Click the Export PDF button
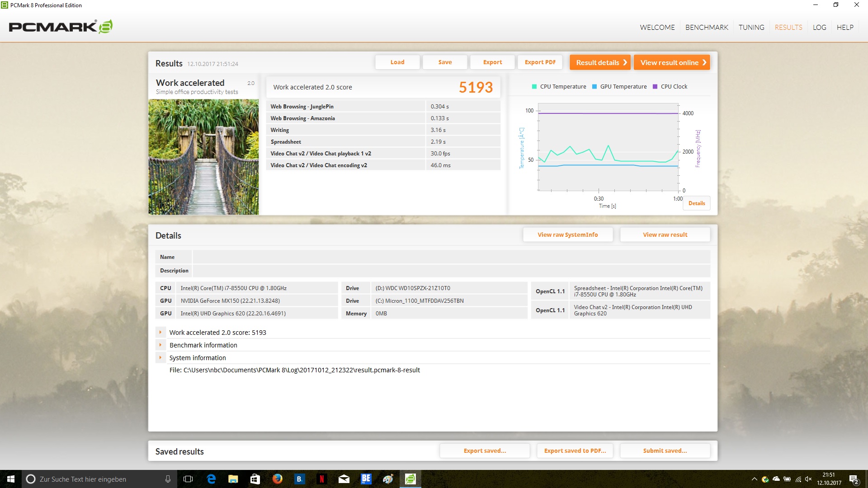Screen dimensions: 868x488 540,62
